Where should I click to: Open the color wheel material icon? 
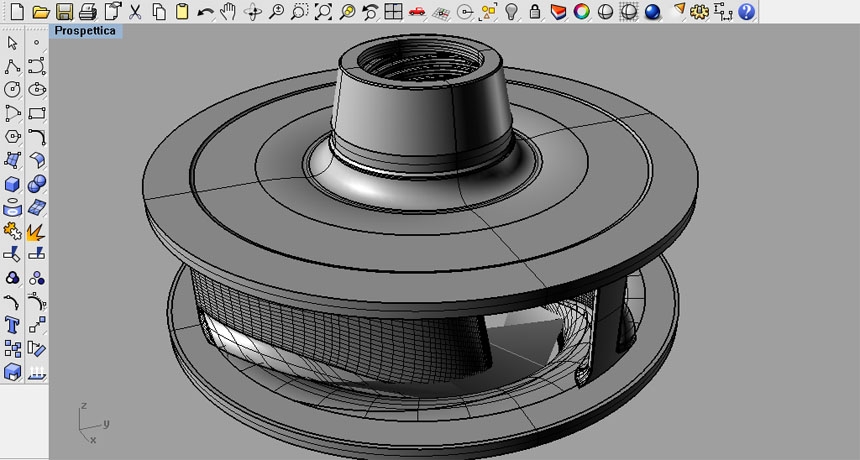click(581, 11)
